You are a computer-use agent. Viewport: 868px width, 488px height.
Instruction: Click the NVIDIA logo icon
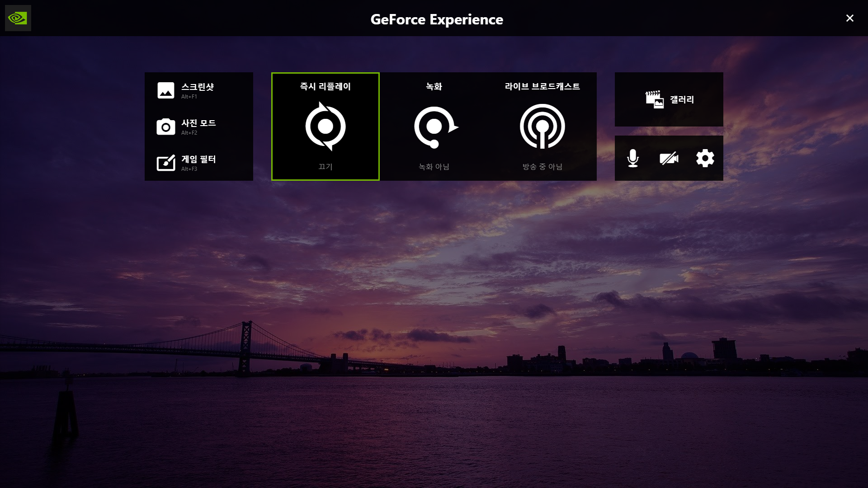pyautogui.click(x=18, y=18)
